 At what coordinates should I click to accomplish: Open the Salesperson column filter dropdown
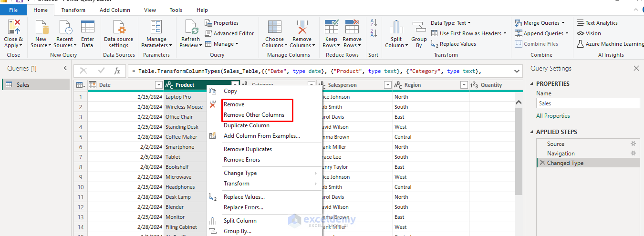[387, 85]
